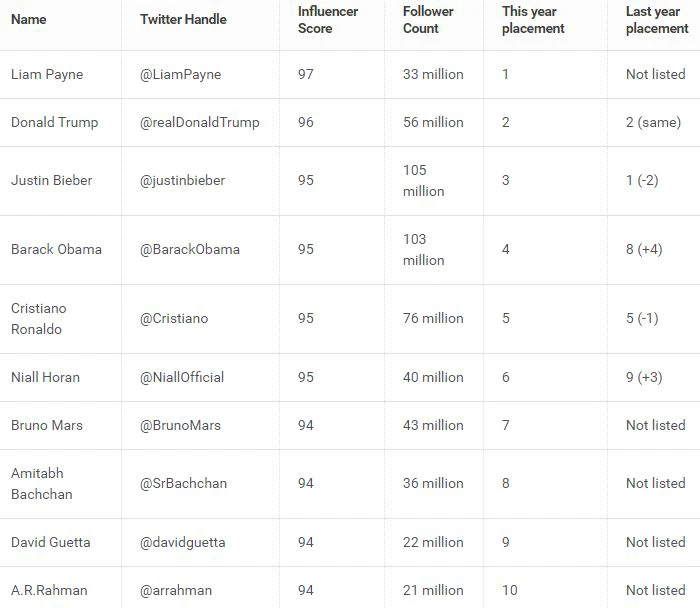Click the Last year placement header
700x608 pixels.
657,20
